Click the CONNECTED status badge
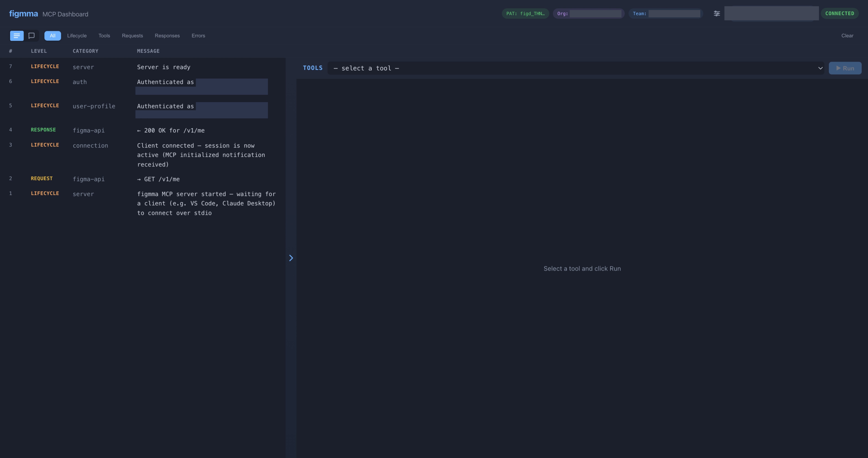 point(839,13)
